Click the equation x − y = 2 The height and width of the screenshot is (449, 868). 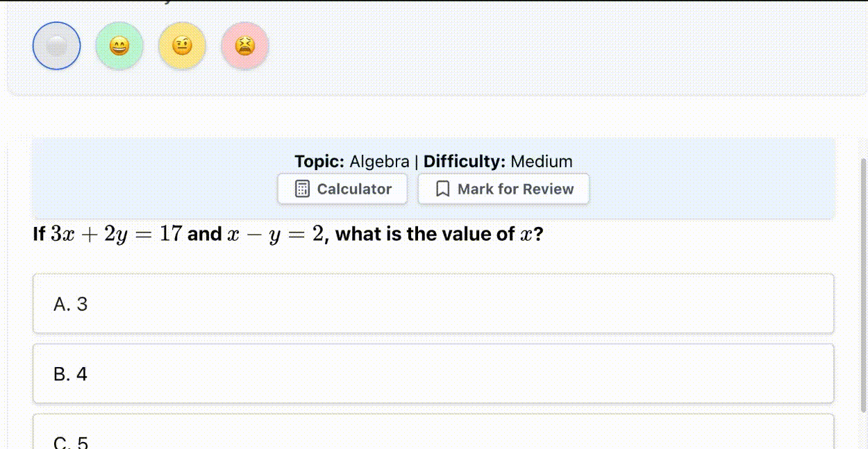pos(276,235)
